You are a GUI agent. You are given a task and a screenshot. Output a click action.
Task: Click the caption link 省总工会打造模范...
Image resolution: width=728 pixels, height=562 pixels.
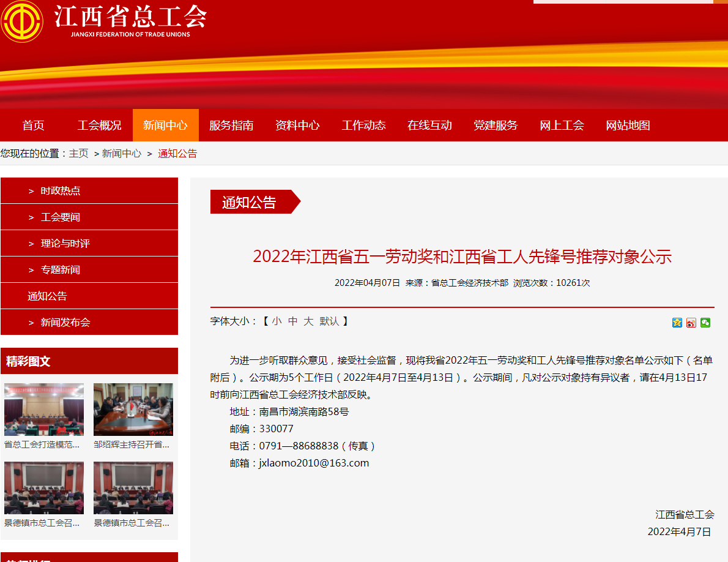[x=42, y=445]
